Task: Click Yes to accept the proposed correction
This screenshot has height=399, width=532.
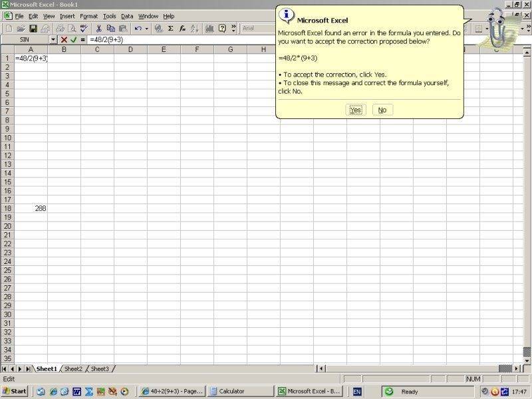Action: point(356,110)
